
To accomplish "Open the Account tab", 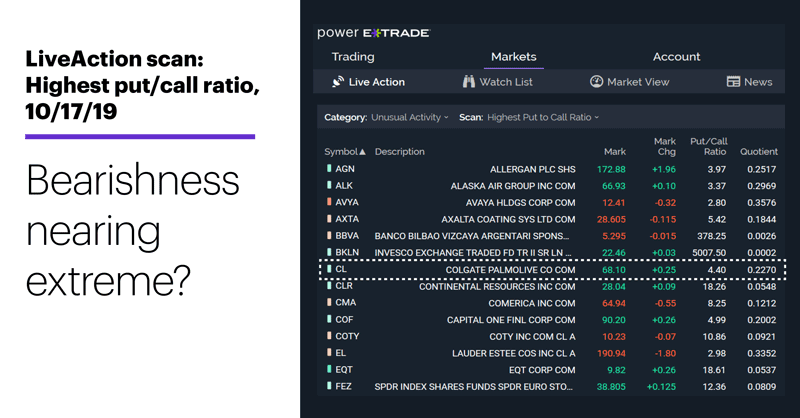I will click(x=677, y=57).
